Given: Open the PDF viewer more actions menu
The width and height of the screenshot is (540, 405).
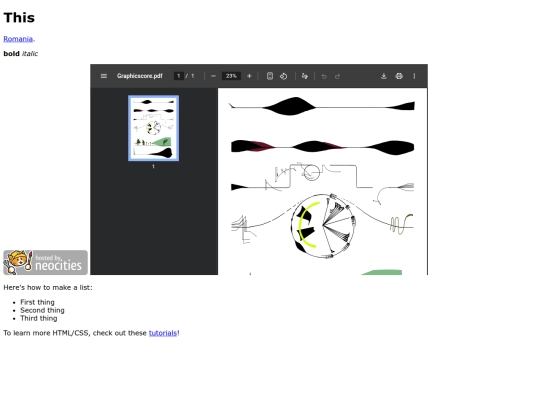Looking at the screenshot, I should pos(414,76).
